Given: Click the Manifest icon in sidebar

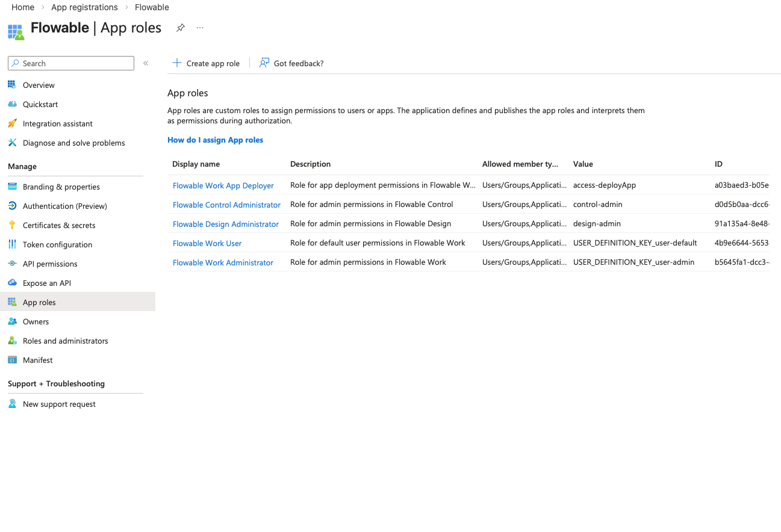Looking at the screenshot, I should pos(12,360).
